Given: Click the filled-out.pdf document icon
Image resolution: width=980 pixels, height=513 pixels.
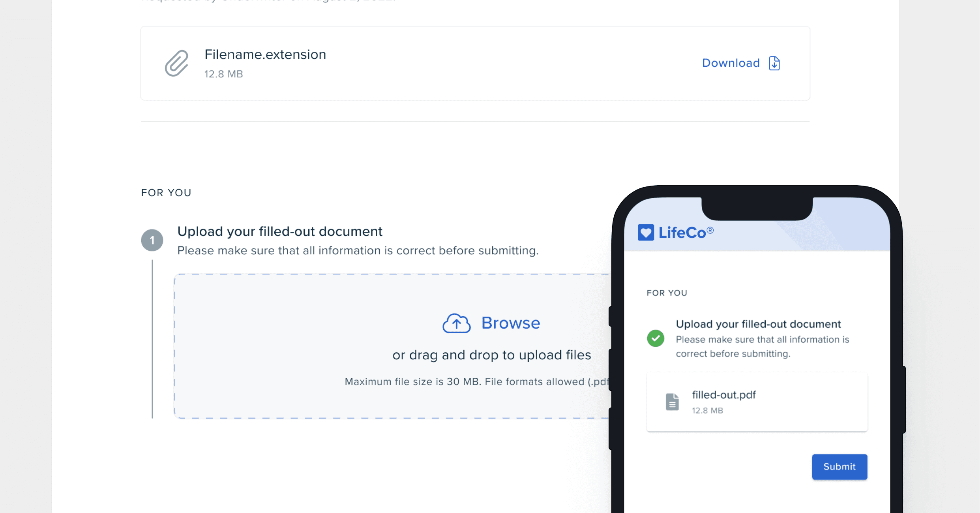Looking at the screenshot, I should click(672, 402).
